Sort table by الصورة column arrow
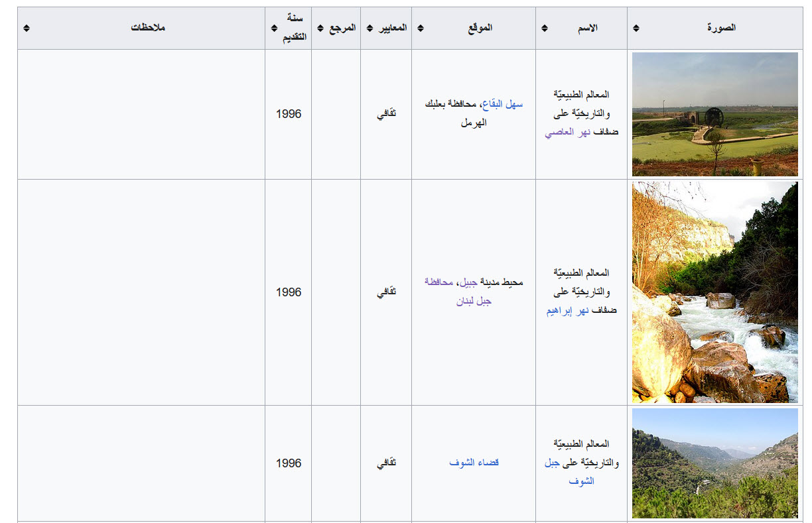Image resolution: width=812 pixels, height=523 pixels. [636, 28]
